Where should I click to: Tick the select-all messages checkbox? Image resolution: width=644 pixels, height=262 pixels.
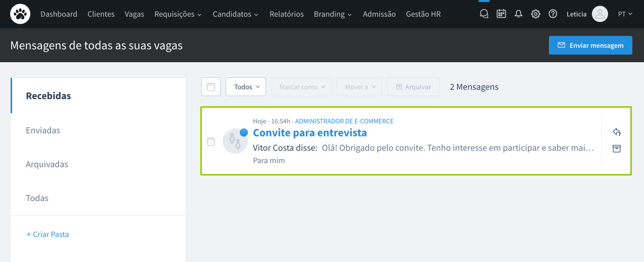pyautogui.click(x=211, y=87)
